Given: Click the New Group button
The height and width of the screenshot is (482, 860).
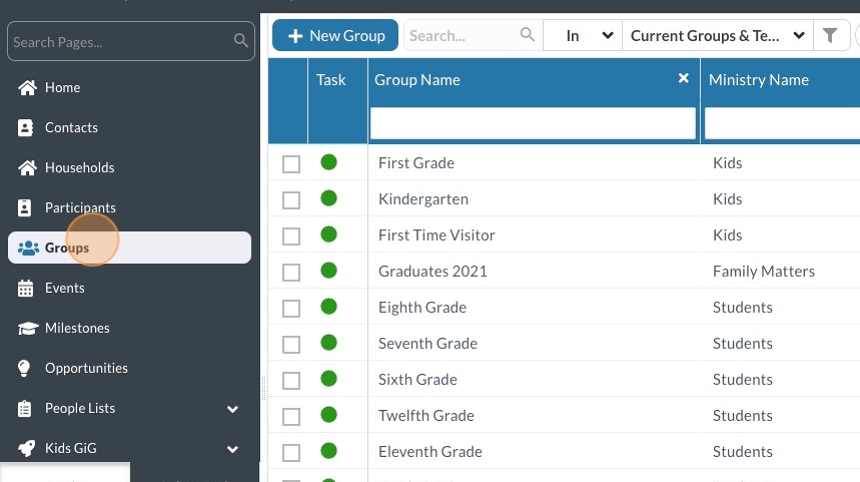Looking at the screenshot, I should (x=335, y=36).
